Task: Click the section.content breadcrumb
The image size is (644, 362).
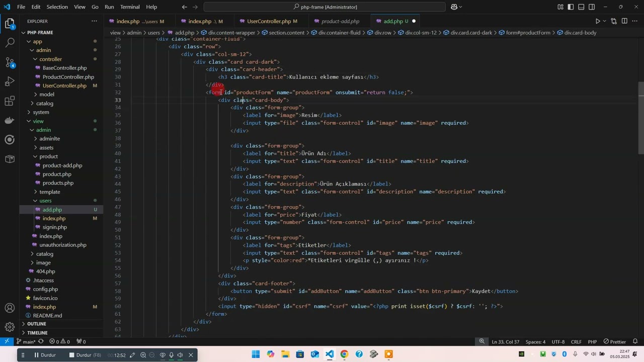Action: click(x=286, y=33)
